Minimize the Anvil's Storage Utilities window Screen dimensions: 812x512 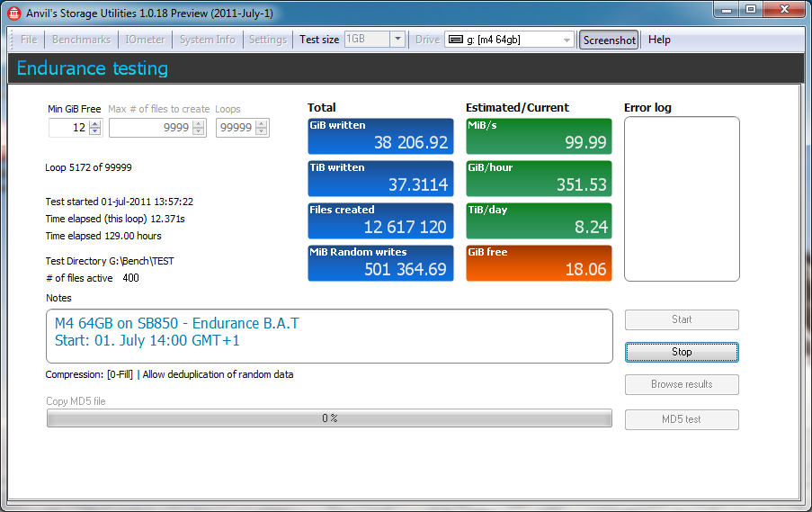(727, 9)
